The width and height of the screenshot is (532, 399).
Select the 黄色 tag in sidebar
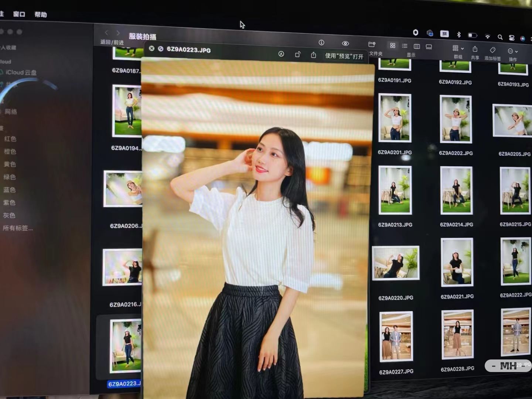pyautogui.click(x=10, y=164)
